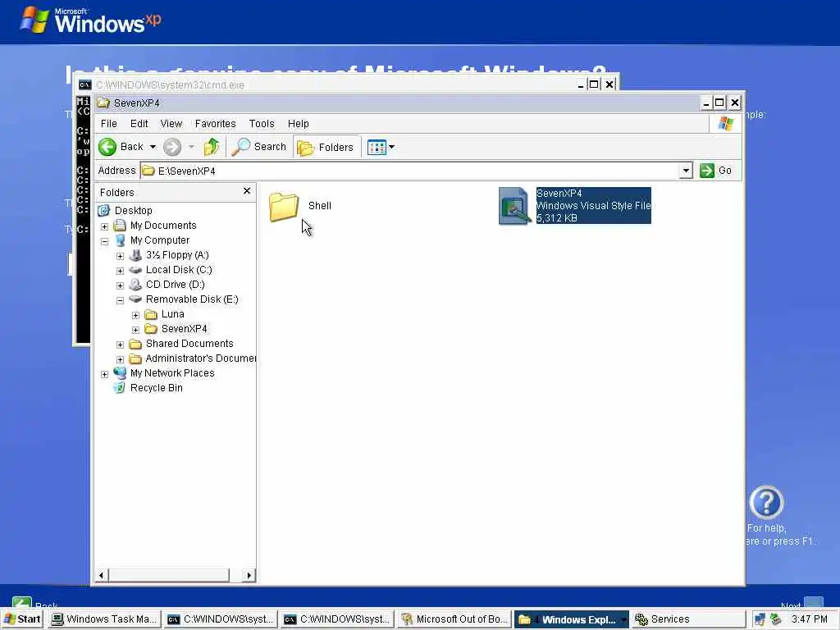
Task: Click the folder tree's right scroll arrow
Action: pos(249,575)
